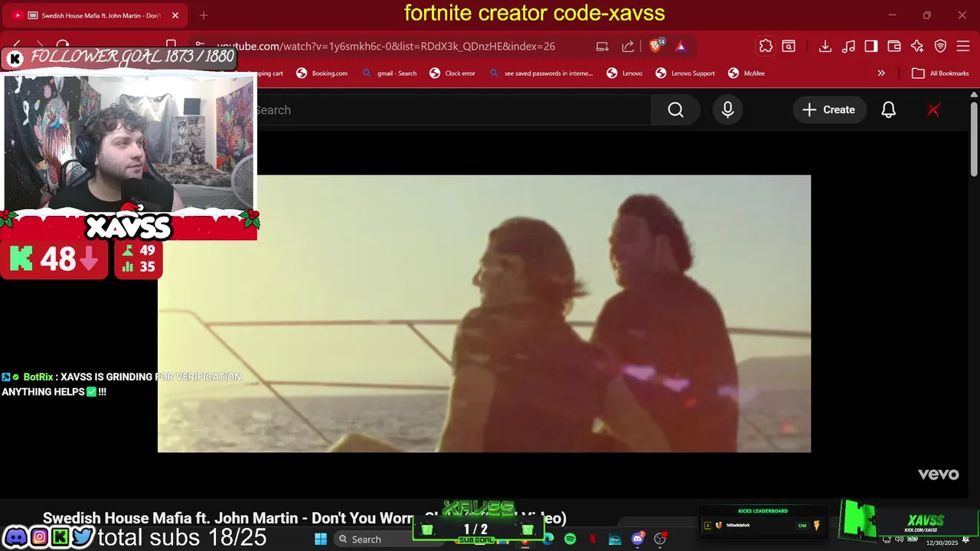Open Windows Start button on taskbar
Image resolution: width=980 pixels, height=551 pixels.
[321, 540]
